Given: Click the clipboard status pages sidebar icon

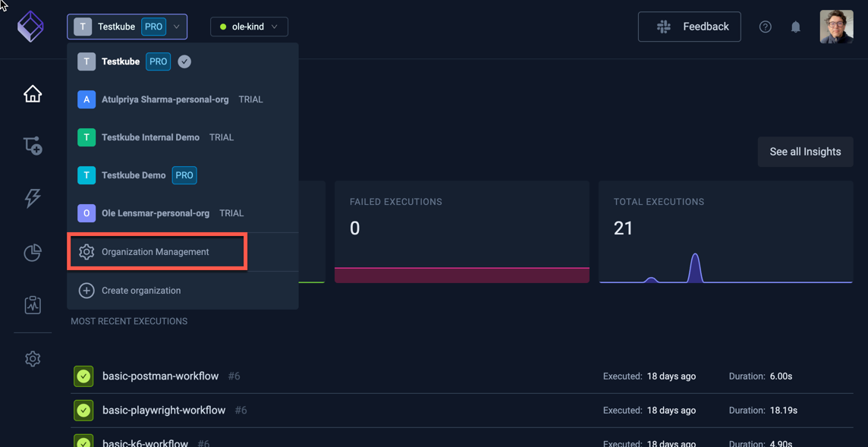Looking at the screenshot, I should (x=33, y=305).
